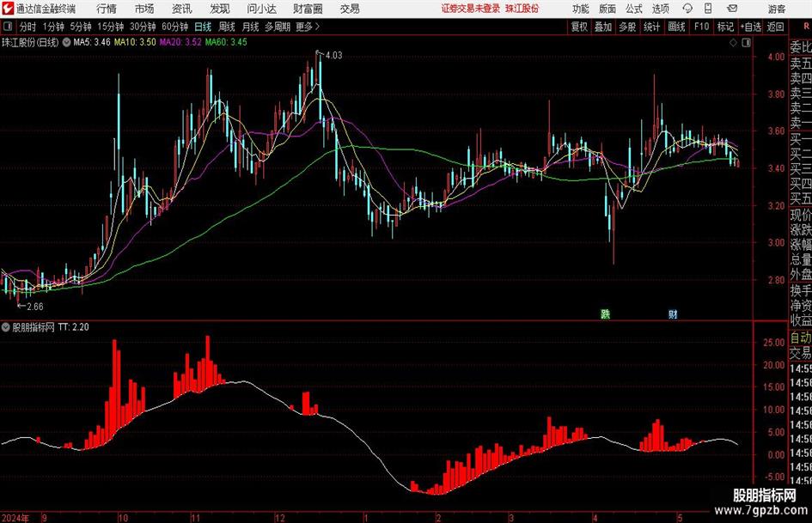Open the 行情 menu
The width and height of the screenshot is (812, 523).
point(107,9)
